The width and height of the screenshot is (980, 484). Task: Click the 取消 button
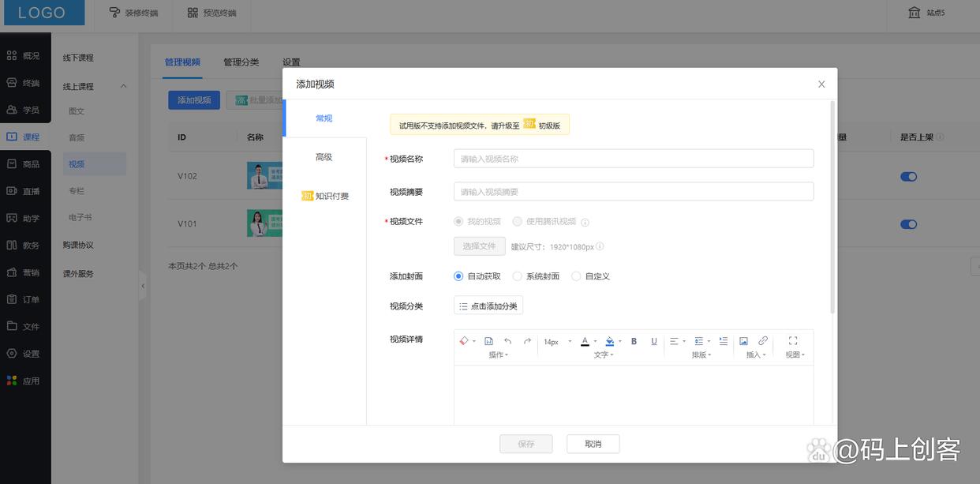click(593, 444)
